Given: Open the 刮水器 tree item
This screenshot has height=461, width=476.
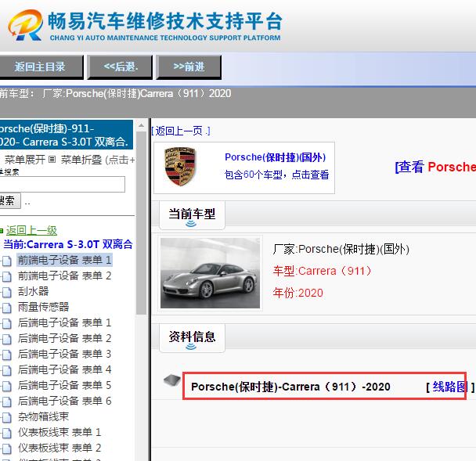Looking at the screenshot, I should click(x=33, y=291).
